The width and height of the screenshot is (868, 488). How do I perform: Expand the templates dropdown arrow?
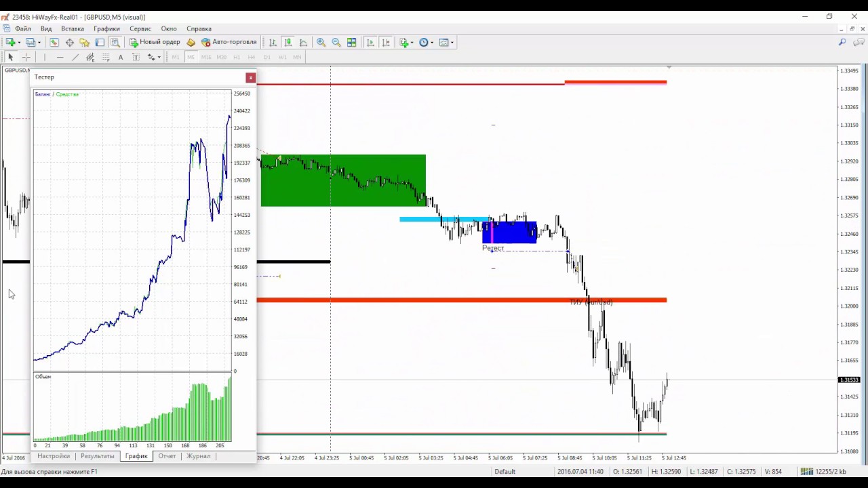(x=452, y=43)
